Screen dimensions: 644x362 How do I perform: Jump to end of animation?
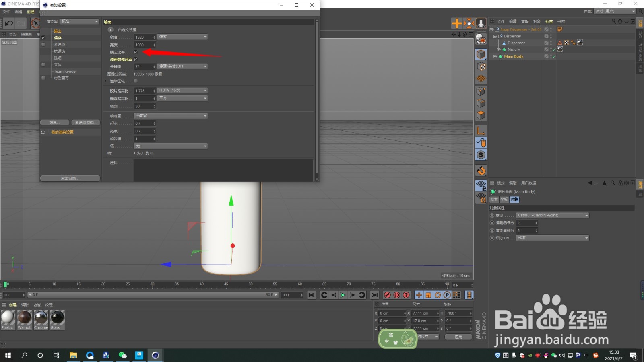375,295
